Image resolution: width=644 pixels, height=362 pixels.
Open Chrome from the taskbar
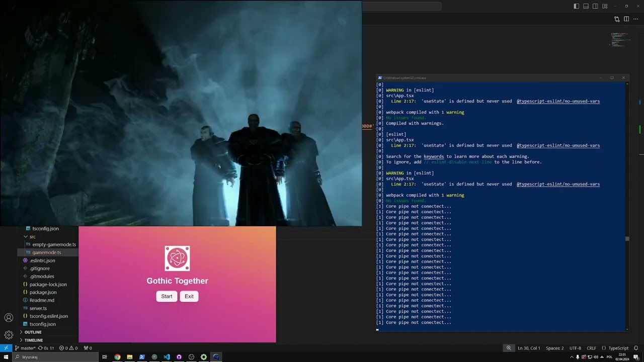(117, 357)
